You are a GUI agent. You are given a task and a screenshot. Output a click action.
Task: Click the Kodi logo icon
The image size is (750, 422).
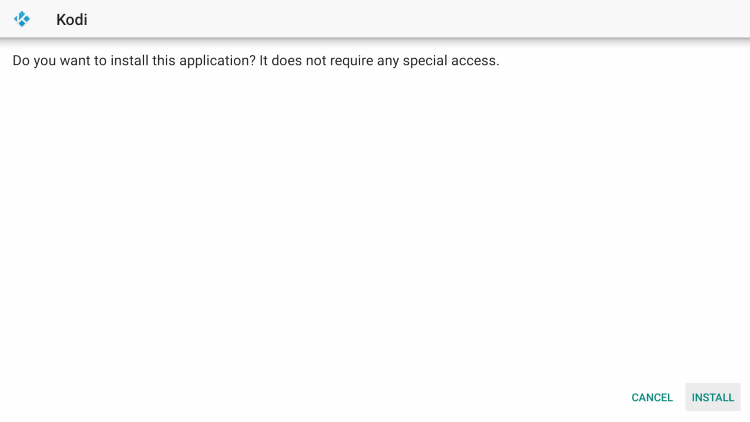pyautogui.click(x=22, y=19)
